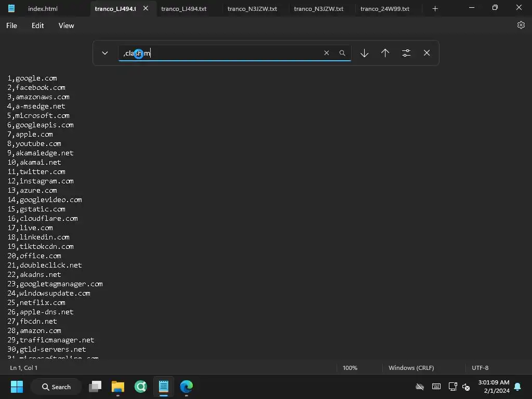This screenshot has height=399, width=532.
Task: Click line 8,youtube.com
Action: (x=34, y=143)
